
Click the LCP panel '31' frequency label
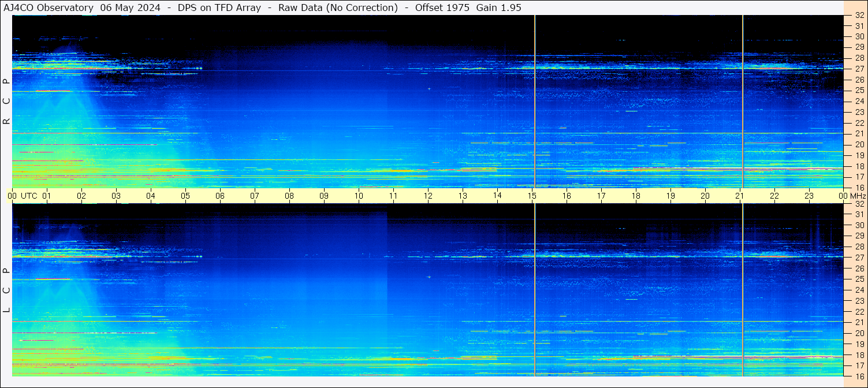(x=859, y=214)
